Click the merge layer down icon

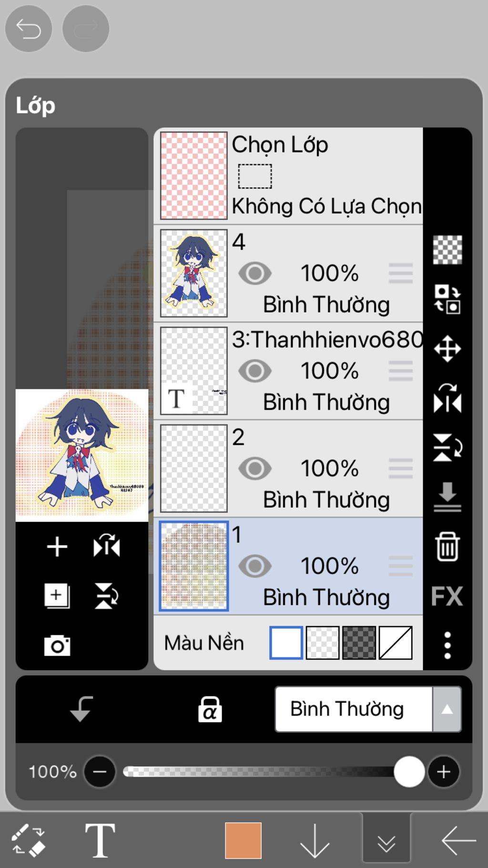(447, 497)
